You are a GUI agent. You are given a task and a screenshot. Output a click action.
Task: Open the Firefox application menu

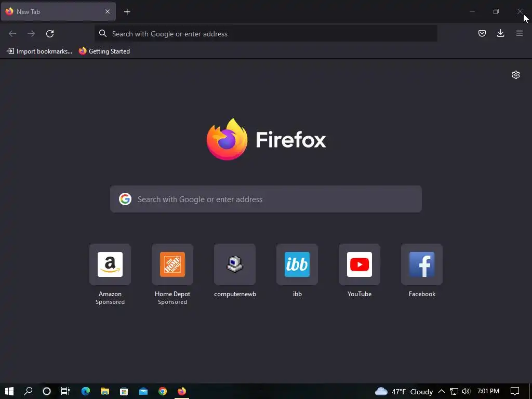520,33
